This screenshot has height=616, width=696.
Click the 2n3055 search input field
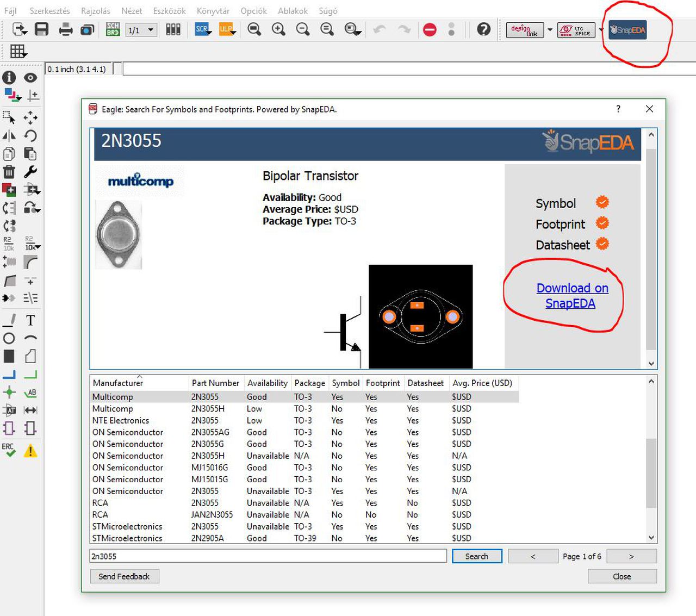click(268, 556)
